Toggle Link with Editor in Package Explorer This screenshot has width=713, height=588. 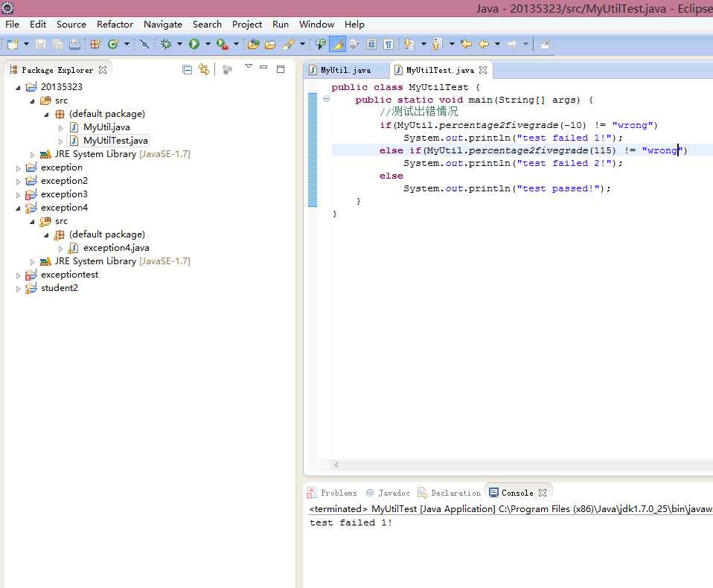[204, 69]
